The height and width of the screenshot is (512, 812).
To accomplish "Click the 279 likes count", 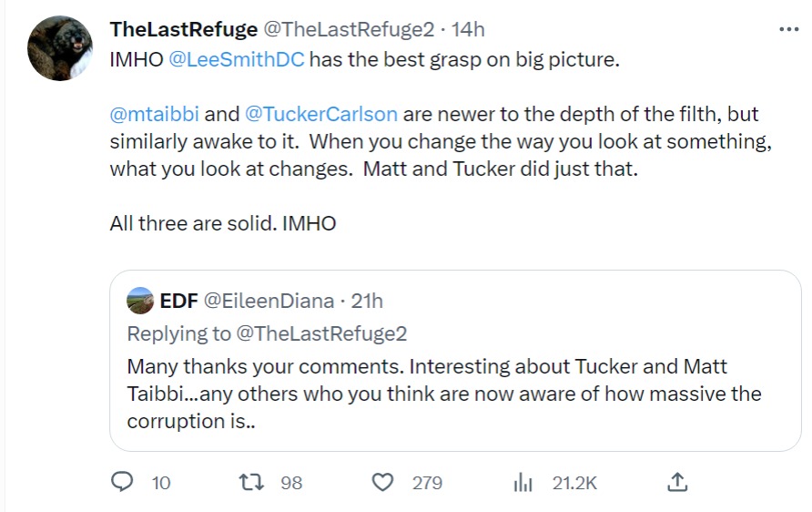I will (x=427, y=482).
